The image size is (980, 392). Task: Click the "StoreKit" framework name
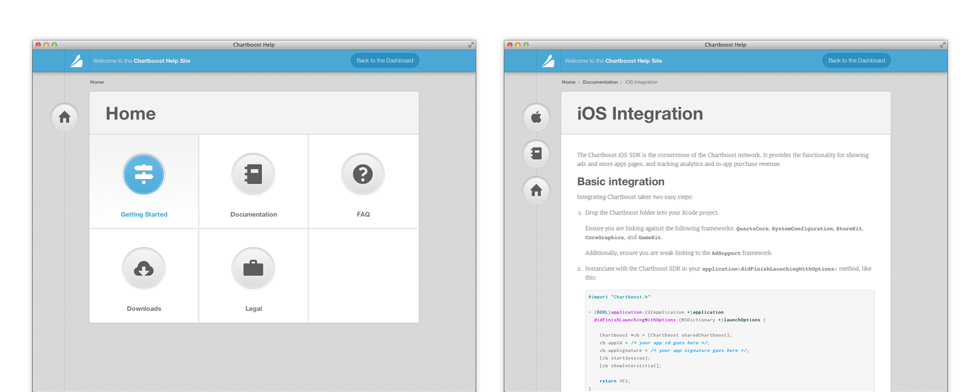click(x=849, y=229)
